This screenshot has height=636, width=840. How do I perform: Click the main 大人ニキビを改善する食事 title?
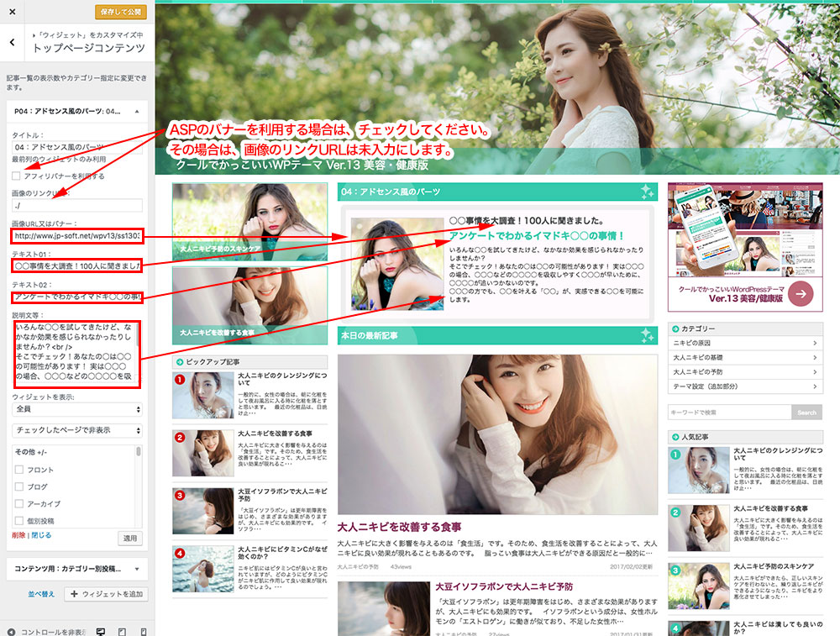point(399,528)
